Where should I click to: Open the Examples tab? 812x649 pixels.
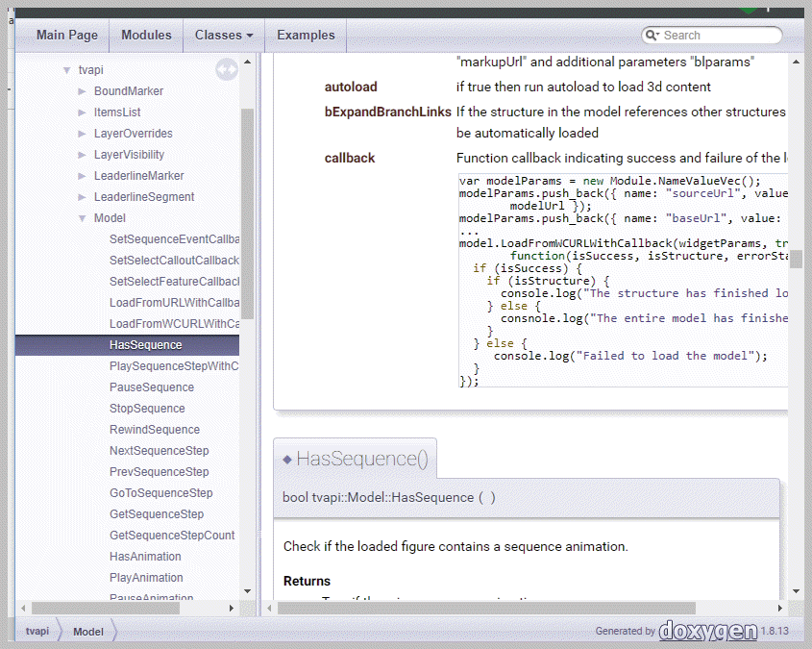(306, 36)
